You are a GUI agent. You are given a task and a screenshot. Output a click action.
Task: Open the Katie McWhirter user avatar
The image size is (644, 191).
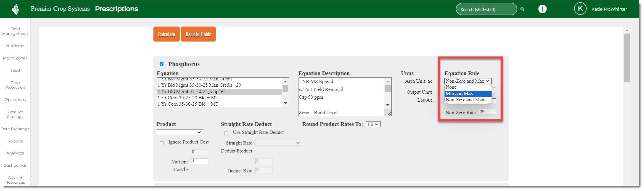point(580,9)
